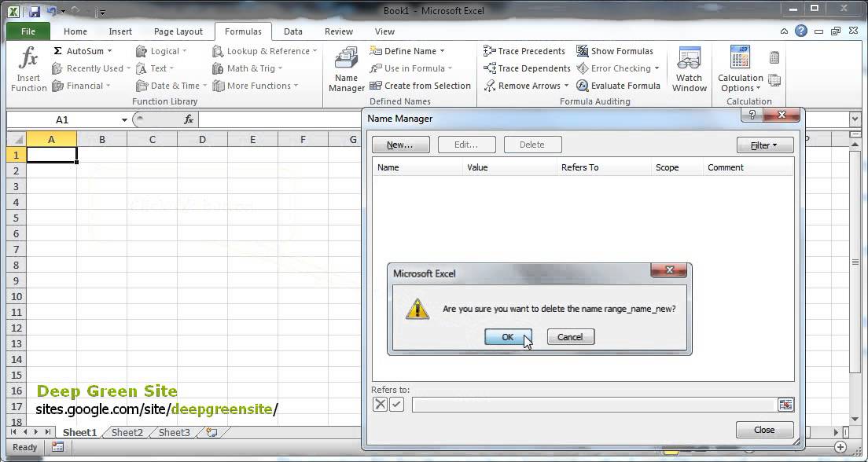Screen dimensions: 868x462
Task: Open Calculation Options
Action: click(740, 70)
